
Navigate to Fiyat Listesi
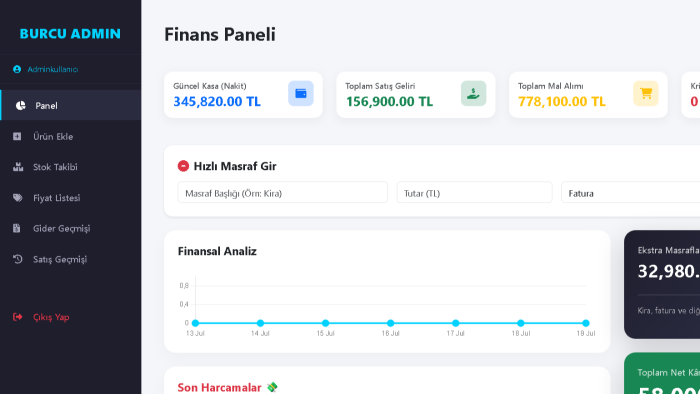pyautogui.click(x=71, y=198)
